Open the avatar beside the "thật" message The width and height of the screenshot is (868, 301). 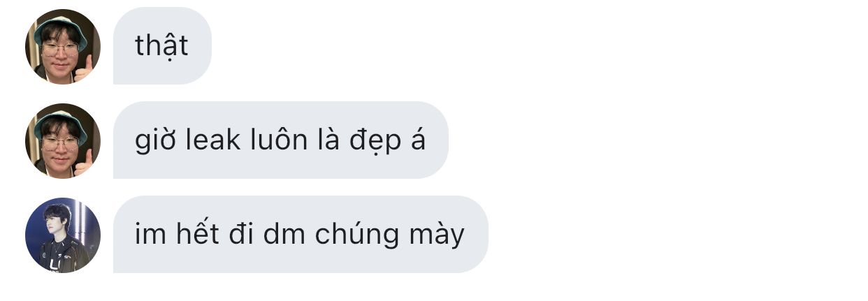[x=63, y=46]
